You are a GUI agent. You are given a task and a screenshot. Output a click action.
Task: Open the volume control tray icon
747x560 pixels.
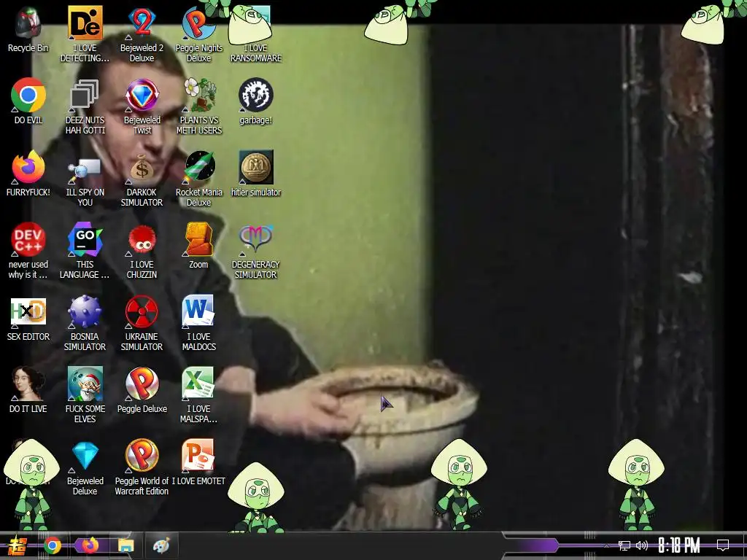(642, 545)
